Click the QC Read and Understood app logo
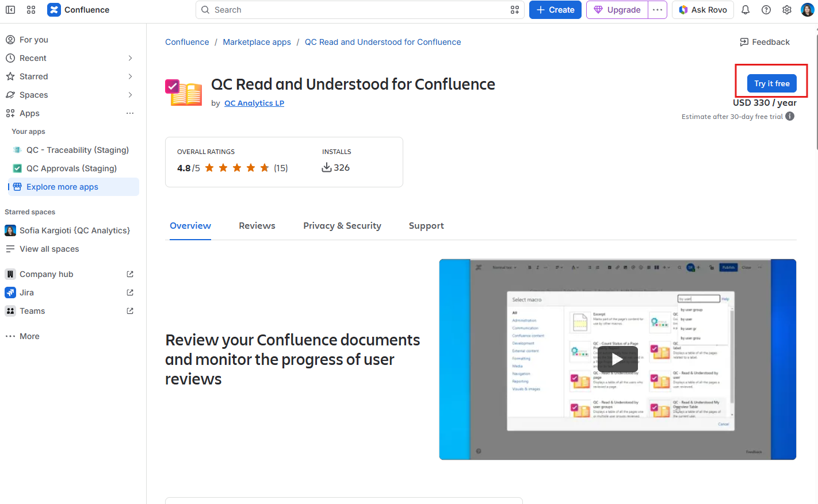The image size is (818, 504). pyautogui.click(x=184, y=92)
